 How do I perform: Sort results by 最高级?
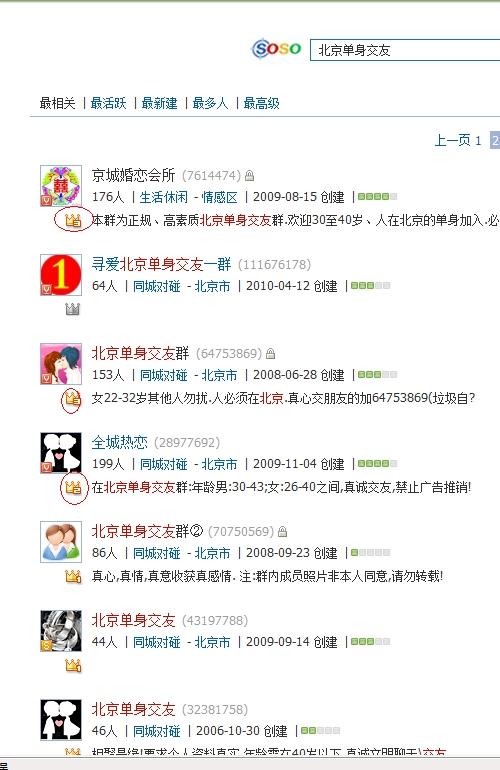(262, 103)
